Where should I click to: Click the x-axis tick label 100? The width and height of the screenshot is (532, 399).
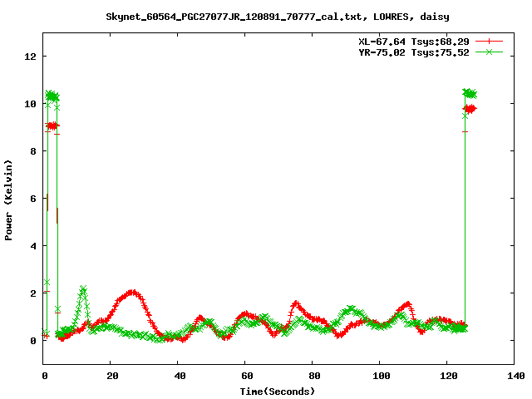click(x=382, y=376)
